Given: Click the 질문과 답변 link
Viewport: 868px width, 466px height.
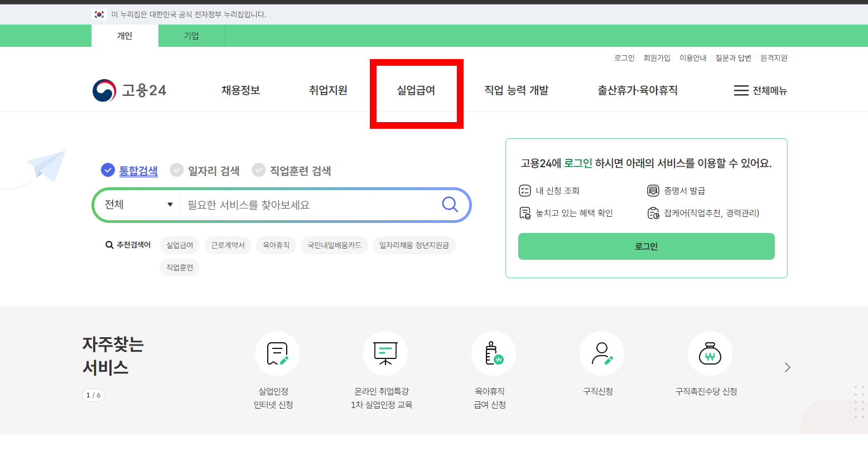Looking at the screenshot, I should coord(733,58).
